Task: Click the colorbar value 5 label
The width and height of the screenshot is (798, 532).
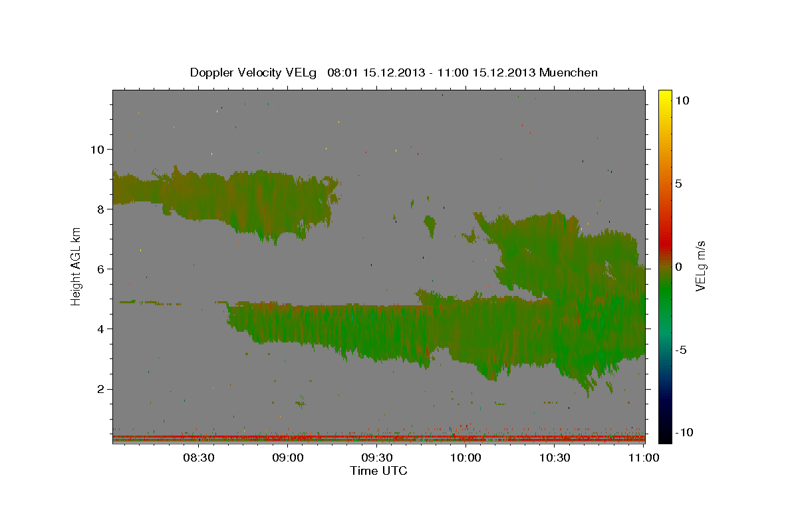Action: coord(678,183)
